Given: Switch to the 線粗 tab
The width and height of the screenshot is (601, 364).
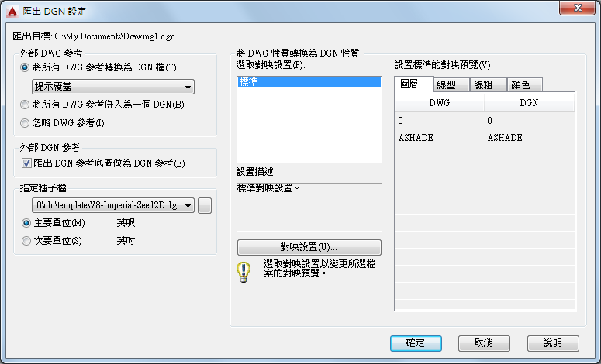Looking at the screenshot, I should click(489, 85).
